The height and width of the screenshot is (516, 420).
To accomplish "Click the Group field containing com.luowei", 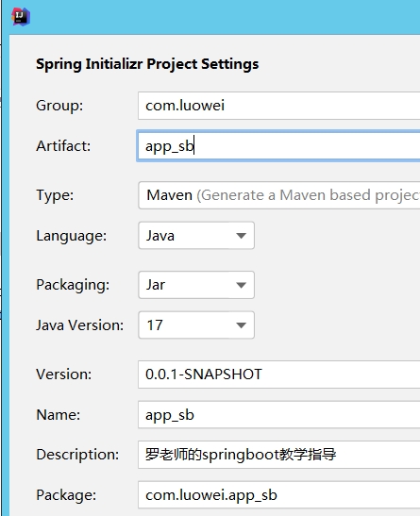I will tap(278, 106).
